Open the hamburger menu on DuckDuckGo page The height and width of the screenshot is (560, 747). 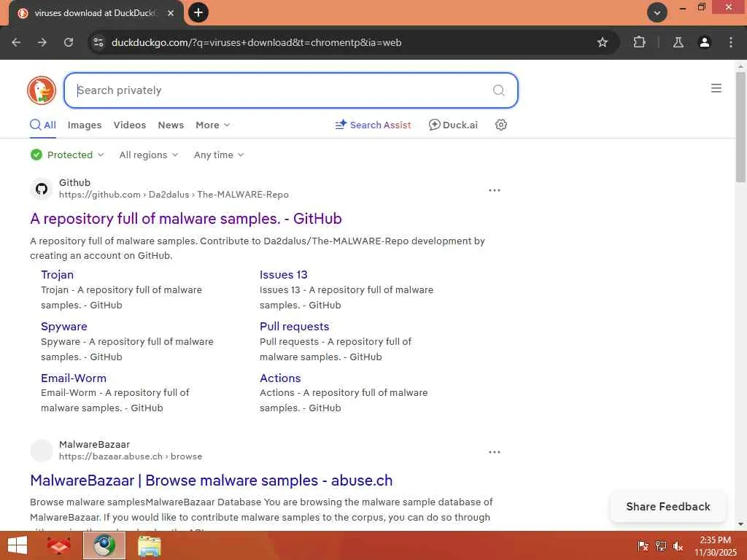point(716,88)
